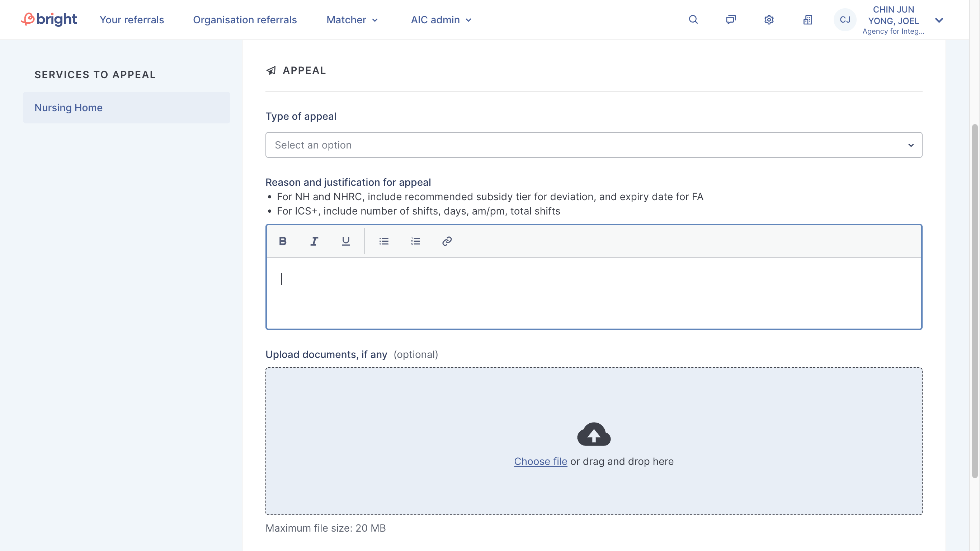Select Nursing Home service
980x551 pixels.
(x=126, y=107)
